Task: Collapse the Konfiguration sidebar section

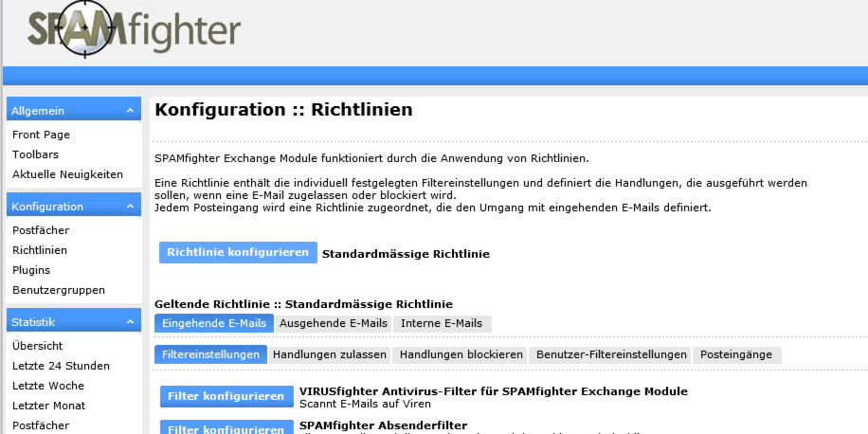Action: point(130,207)
